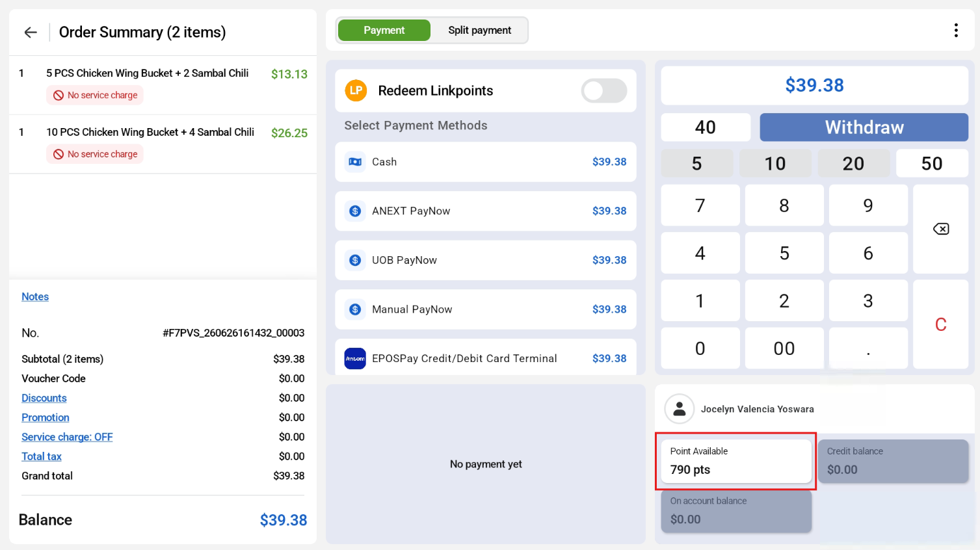Click Service charge: OFF link
Viewport: 980px width, 550px height.
click(67, 437)
